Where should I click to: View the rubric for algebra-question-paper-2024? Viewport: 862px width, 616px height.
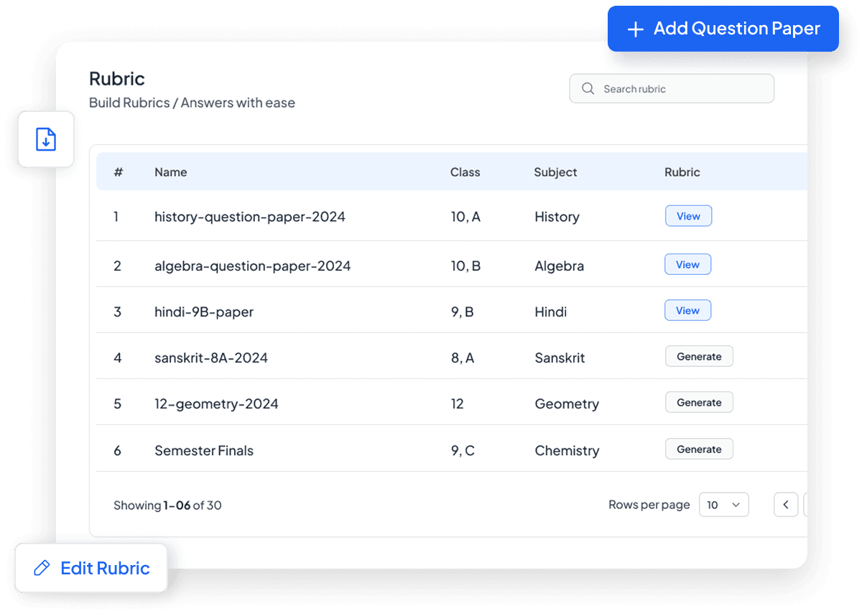tap(687, 264)
